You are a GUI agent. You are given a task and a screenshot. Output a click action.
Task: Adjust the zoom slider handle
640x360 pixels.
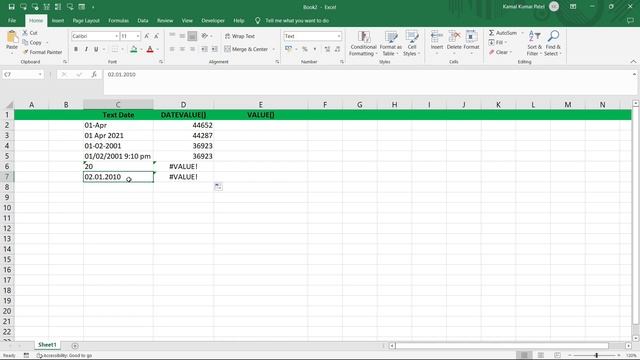(596, 356)
